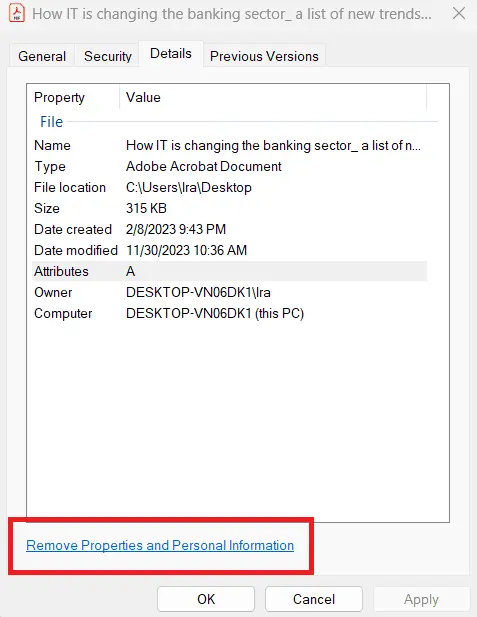Viewport: 477px width, 617px height.
Task: Click the 11/30/2023 10:36 AM value
Action: tap(187, 250)
